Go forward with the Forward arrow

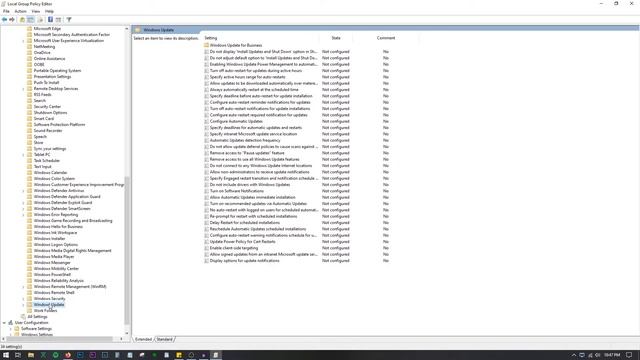12,20
